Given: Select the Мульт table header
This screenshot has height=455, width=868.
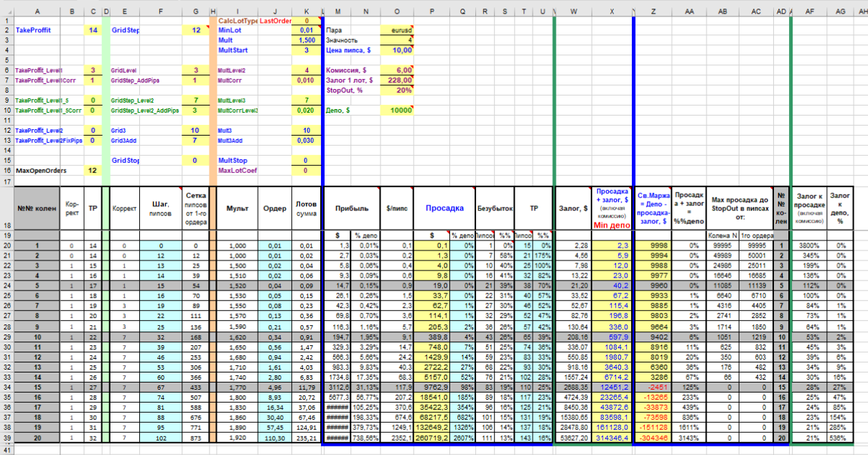Looking at the screenshot, I should (237, 208).
